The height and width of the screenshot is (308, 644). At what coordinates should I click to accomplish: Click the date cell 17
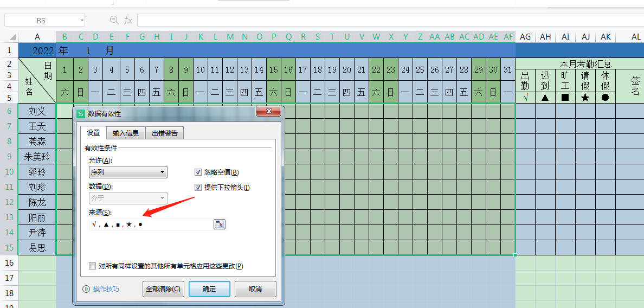click(303, 69)
